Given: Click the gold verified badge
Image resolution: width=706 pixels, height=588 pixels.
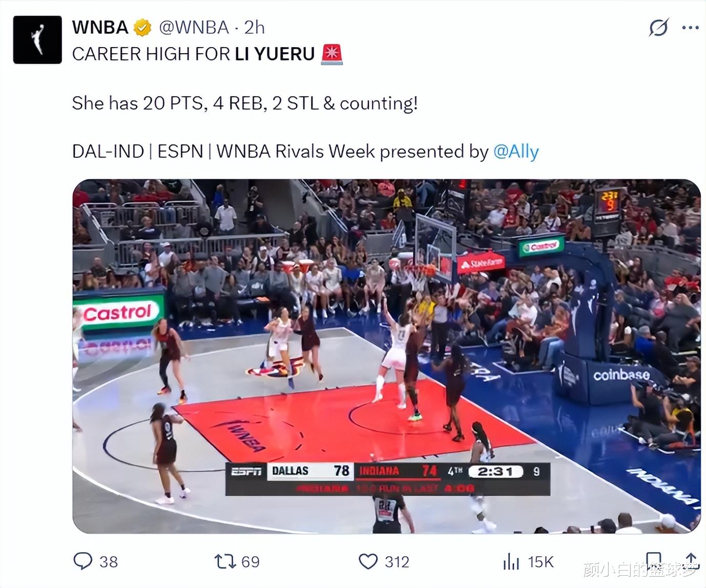Looking at the screenshot, I should 142,27.
